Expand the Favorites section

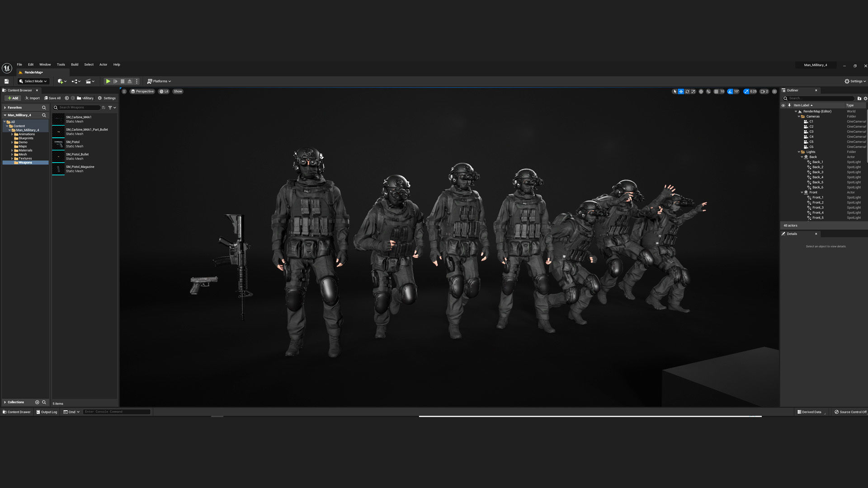pos(5,108)
